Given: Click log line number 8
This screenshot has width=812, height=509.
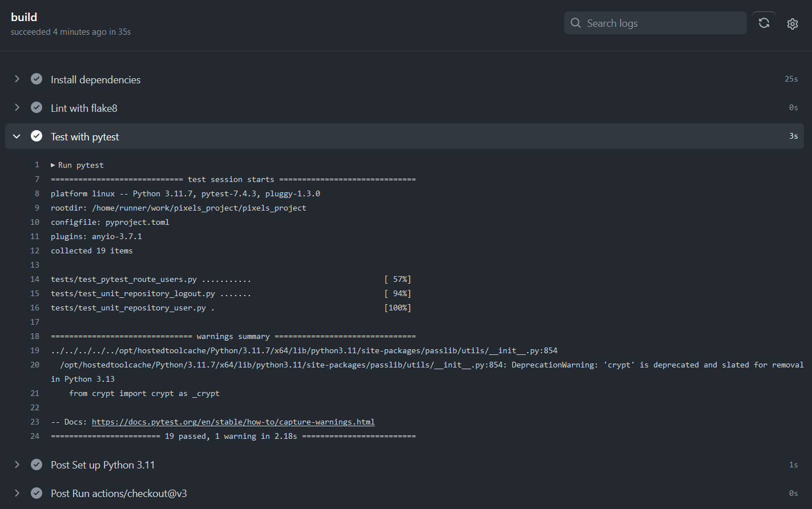Looking at the screenshot, I should 37,193.
